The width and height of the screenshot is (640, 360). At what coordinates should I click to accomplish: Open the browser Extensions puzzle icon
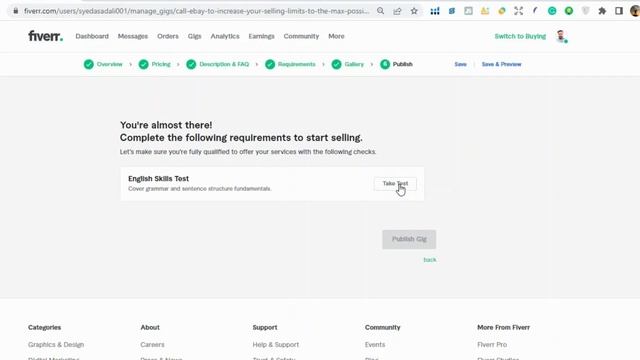(x=602, y=11)
